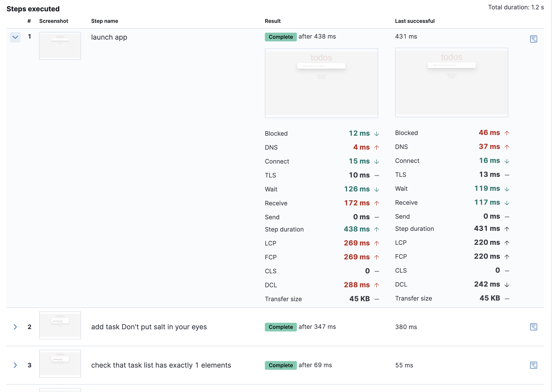Open the large Result screenshot of todos

(x=321, y=83)
